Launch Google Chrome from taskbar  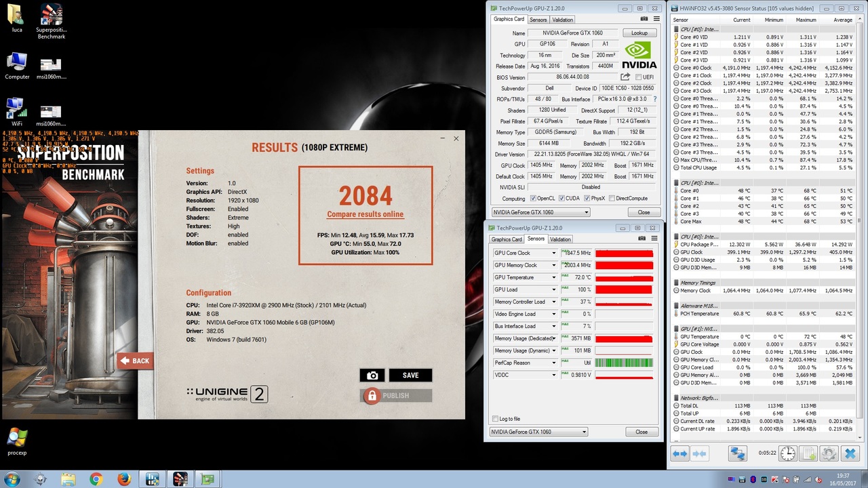pyautogui.click(x=96, y=479)
